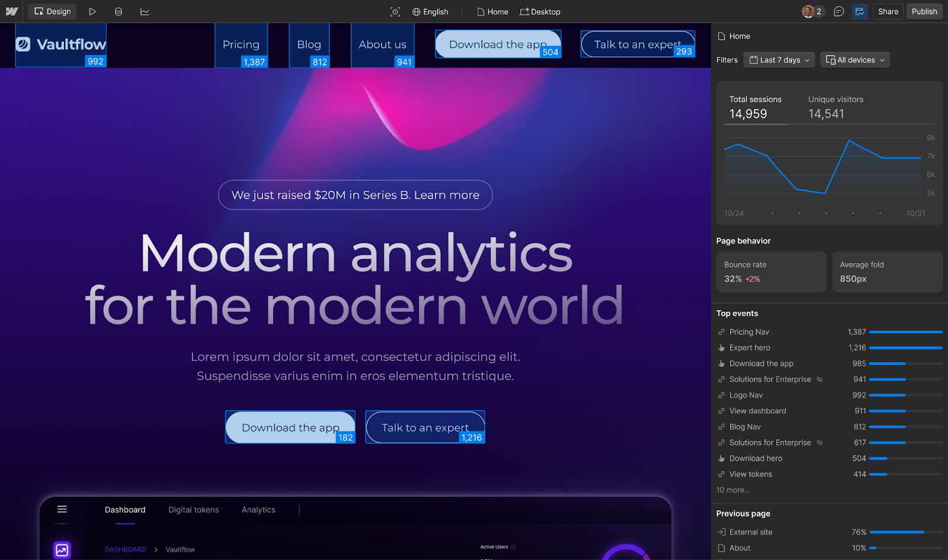Click the link icon beside View tokens

coord(721,474)
